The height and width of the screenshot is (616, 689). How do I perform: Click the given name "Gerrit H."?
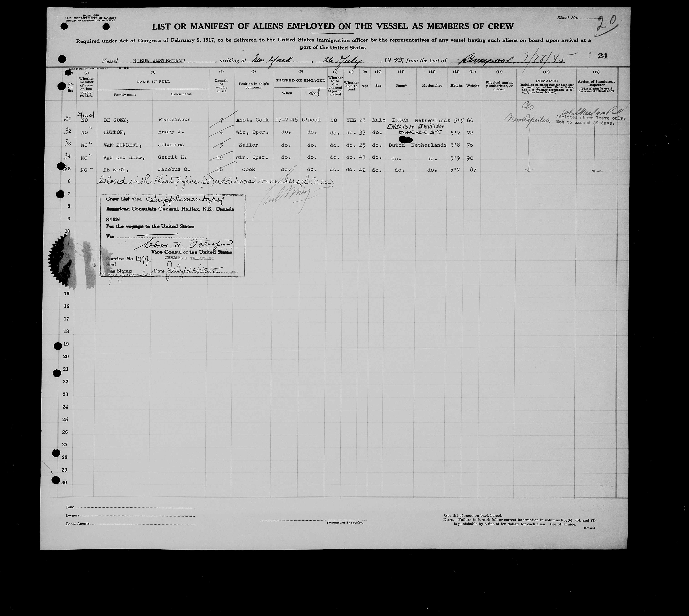172,157
